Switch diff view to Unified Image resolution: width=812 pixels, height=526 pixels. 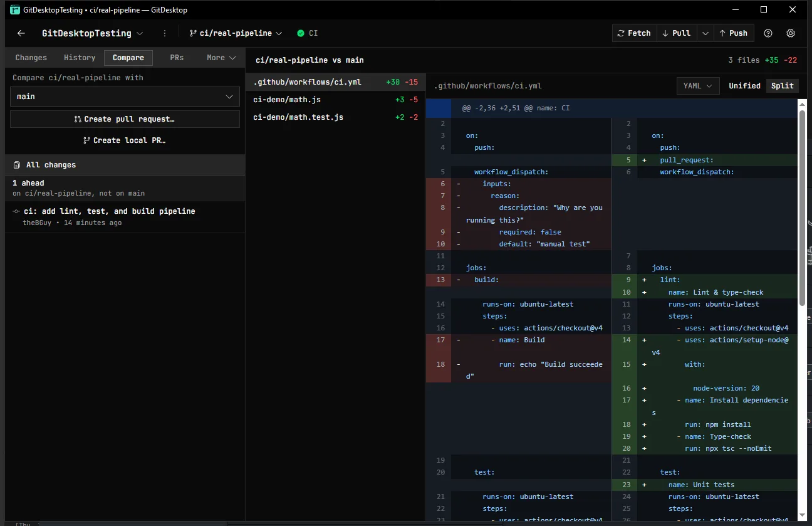744,86
